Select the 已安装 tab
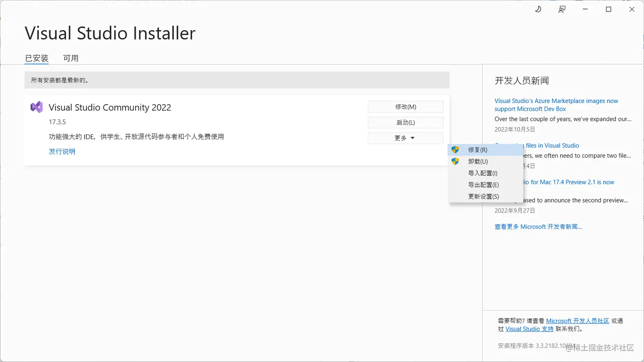 [37, 58]
